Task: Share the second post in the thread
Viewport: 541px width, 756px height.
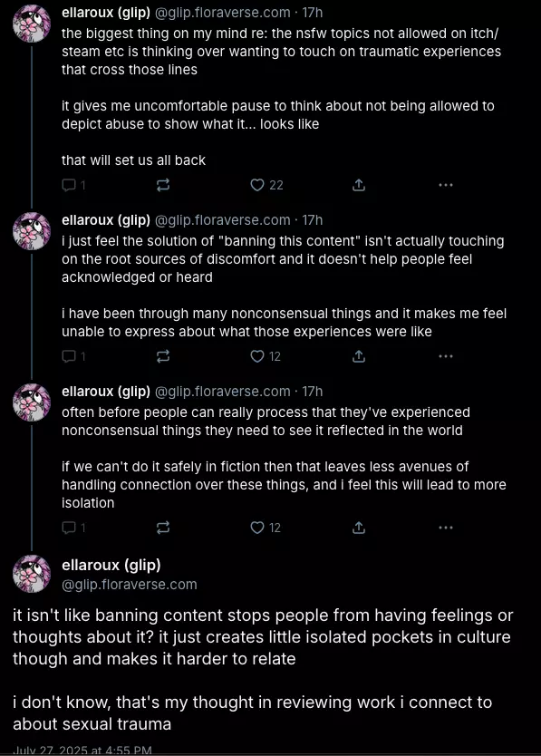Action: pyautogui.click(x=359, y=356)
